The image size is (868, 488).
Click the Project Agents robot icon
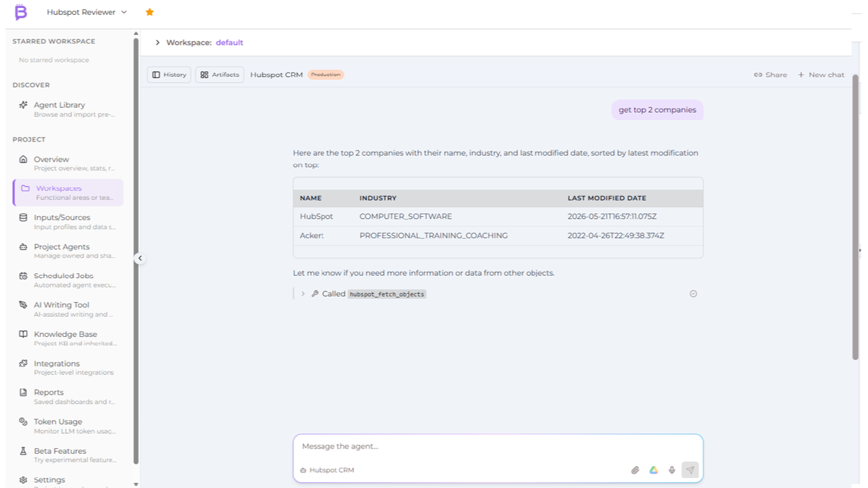point(23,247)
